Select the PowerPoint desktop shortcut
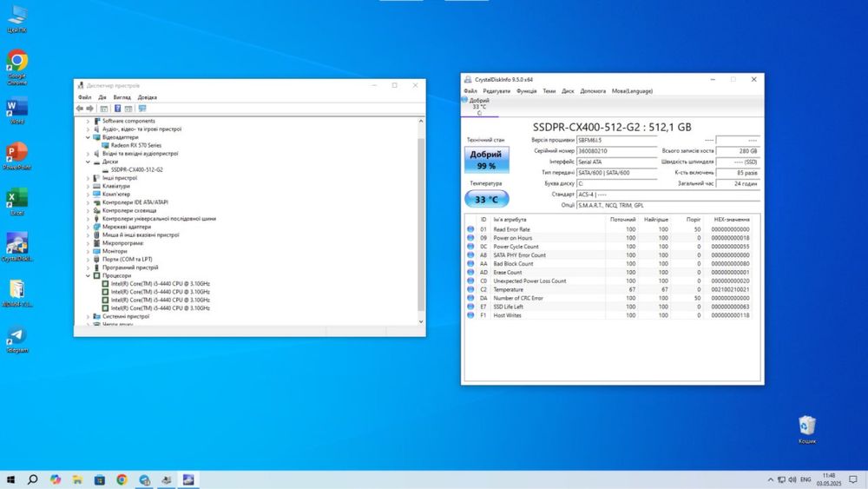 click(17, 155)
